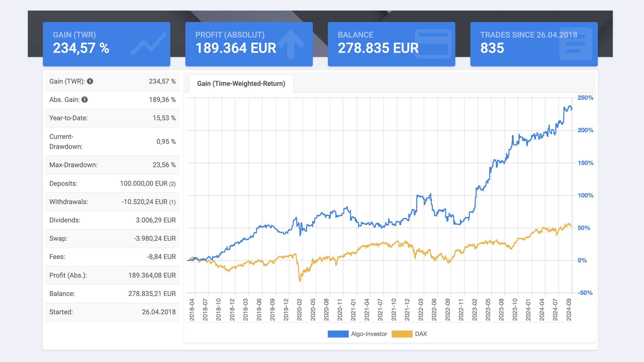Click the info icon beside Gain (TWR)
This screenshot has width=644, height=362.
(90, 81)
